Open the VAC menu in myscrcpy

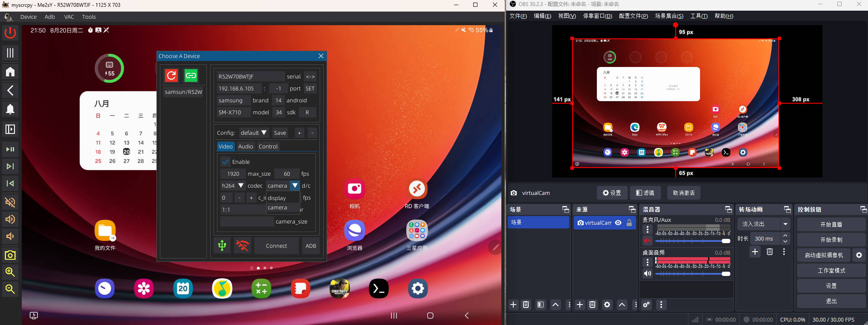click(69, 17)
